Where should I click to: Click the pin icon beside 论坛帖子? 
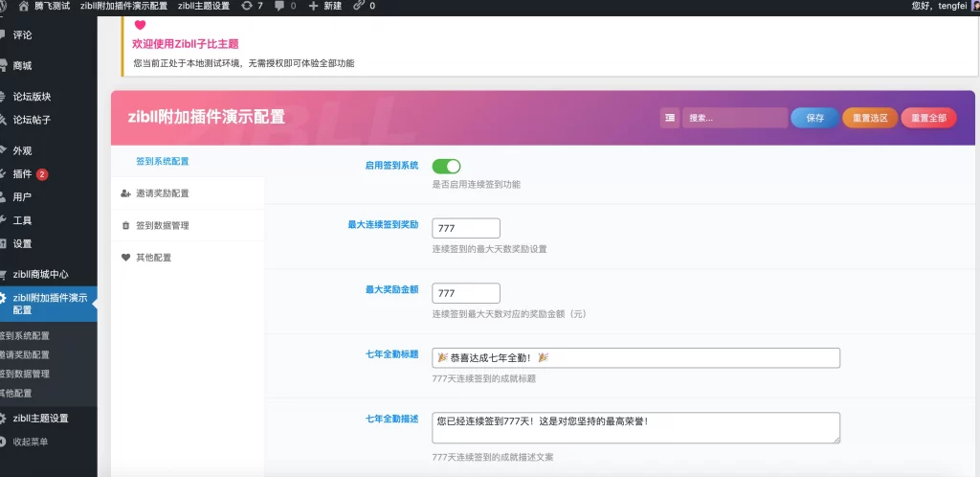tap(3, 120)
